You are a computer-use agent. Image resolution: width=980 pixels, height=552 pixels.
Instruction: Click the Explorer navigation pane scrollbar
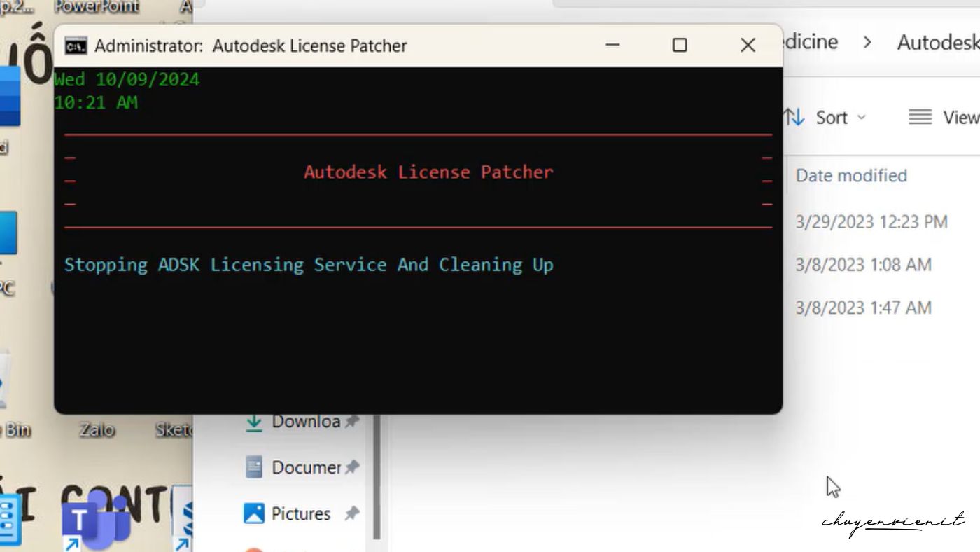coord(376,476)
